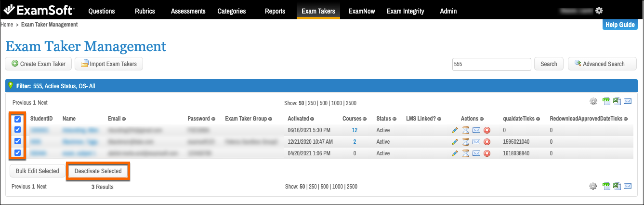Screen dimensions: 644x205
Task: Click the Search button
Action: 549,64
